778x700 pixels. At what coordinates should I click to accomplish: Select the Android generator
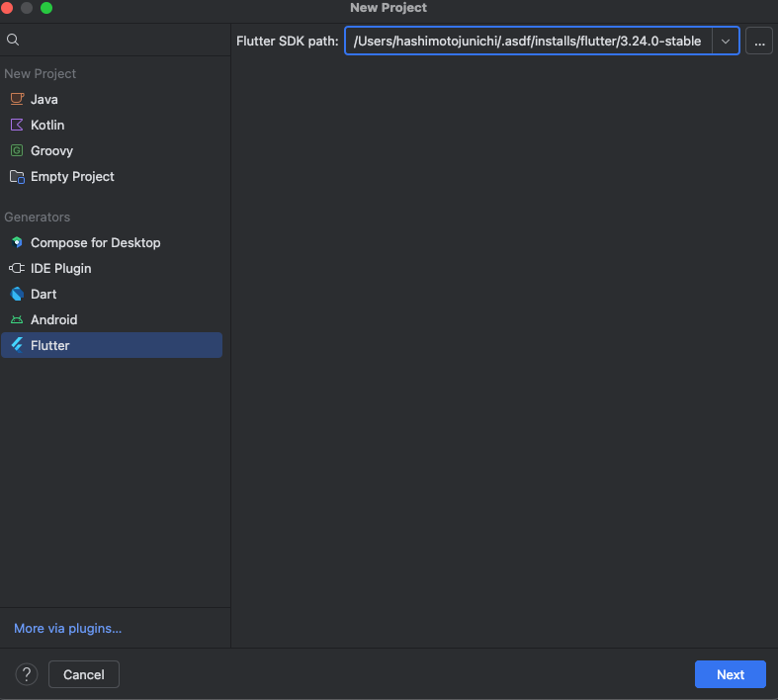112,320
